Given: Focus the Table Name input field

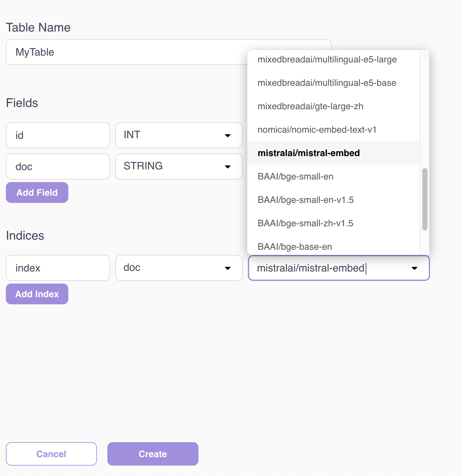Looking at the screenshot, I should click(127, 52).
